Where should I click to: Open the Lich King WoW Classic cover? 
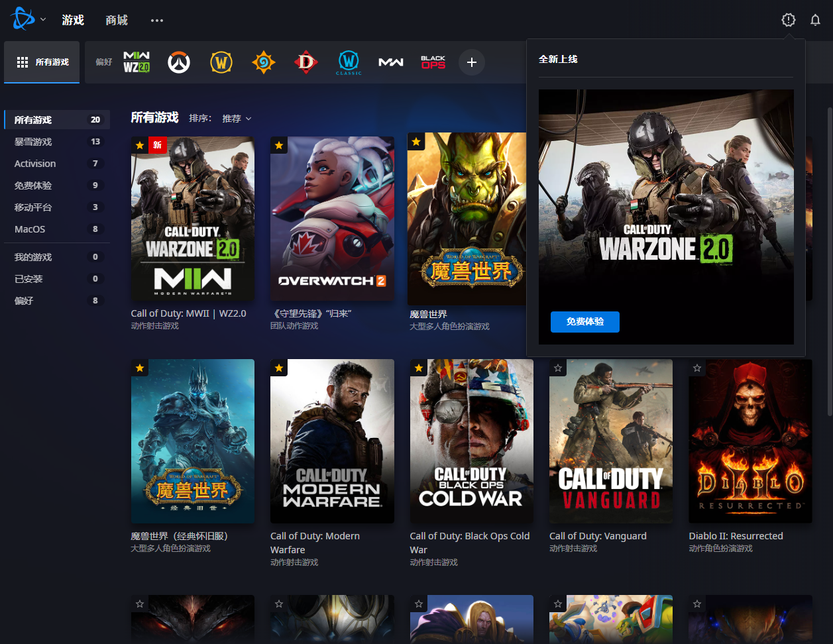tap(193, 441)
